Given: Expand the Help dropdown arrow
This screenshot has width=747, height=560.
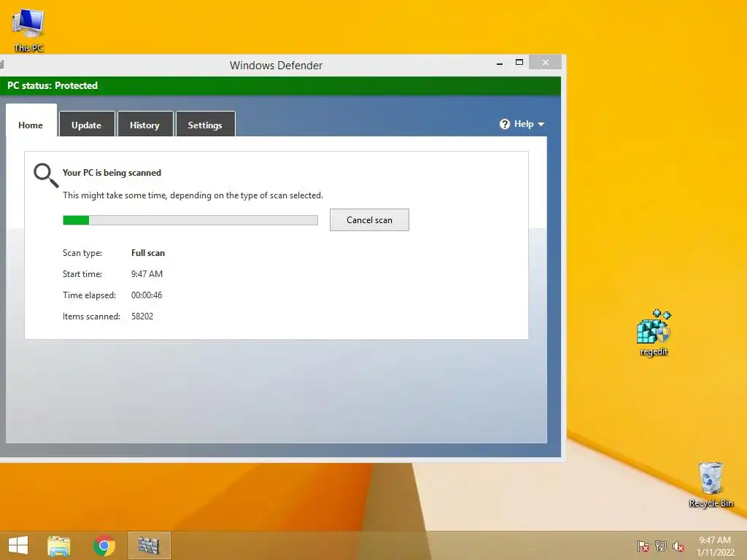Looking at the screenshot, I should pos(541,124).
